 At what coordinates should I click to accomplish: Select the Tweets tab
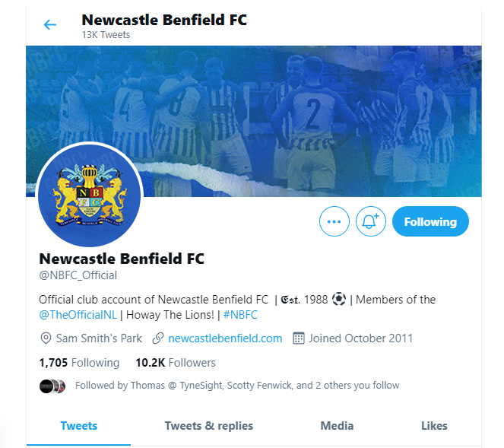pos(79,426)
